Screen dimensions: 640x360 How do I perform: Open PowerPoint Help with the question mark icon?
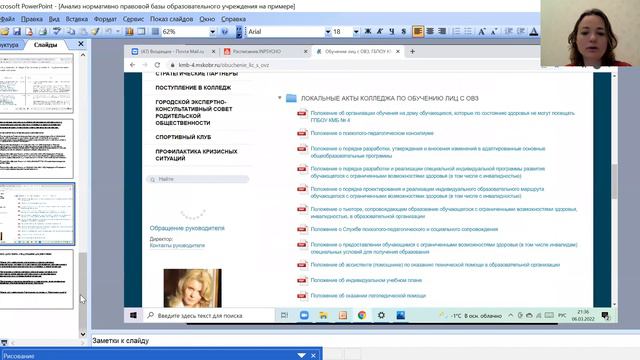[224, 31]
